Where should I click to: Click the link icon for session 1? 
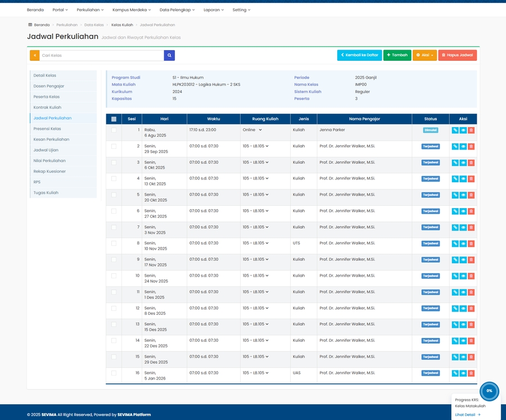coord(455,130)
